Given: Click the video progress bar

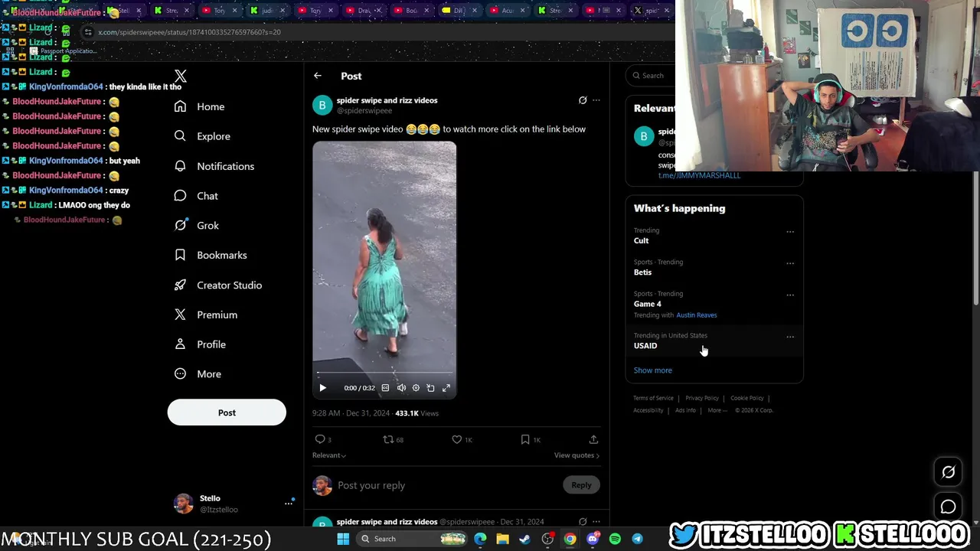Looking at the screenshot, I should pyautogui.click(x=384, y=373).
